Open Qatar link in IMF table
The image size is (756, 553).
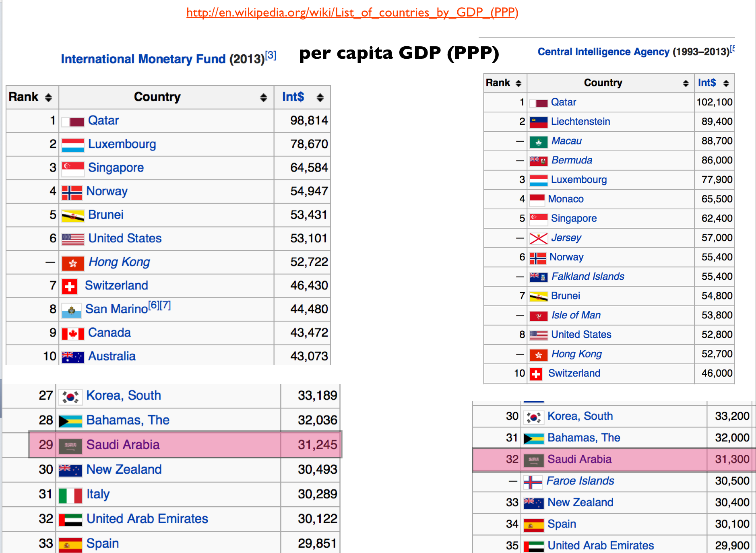click(x=103, y=120)
